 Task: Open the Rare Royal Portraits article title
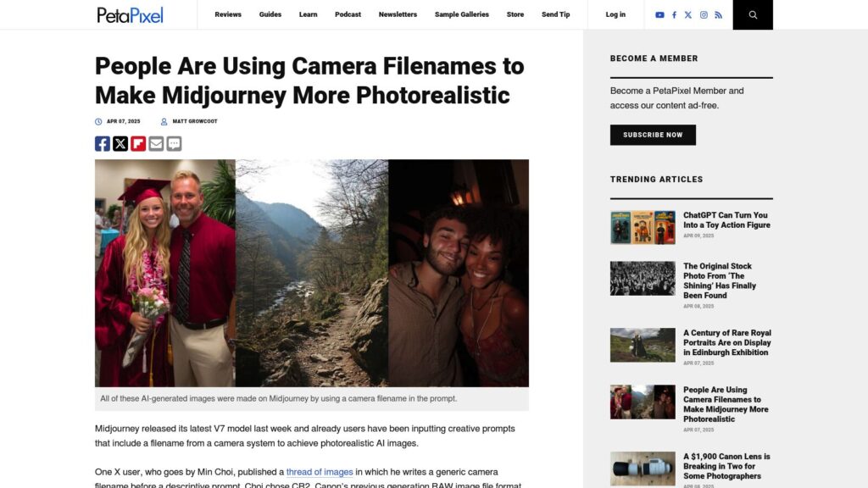coord(726,342)
